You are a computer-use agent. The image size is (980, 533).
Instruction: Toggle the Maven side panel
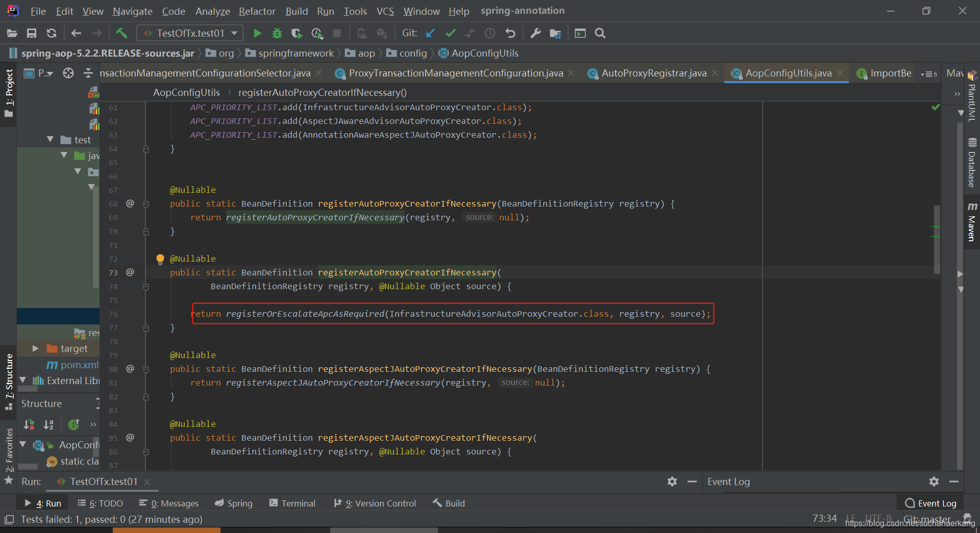click(972, 221)
